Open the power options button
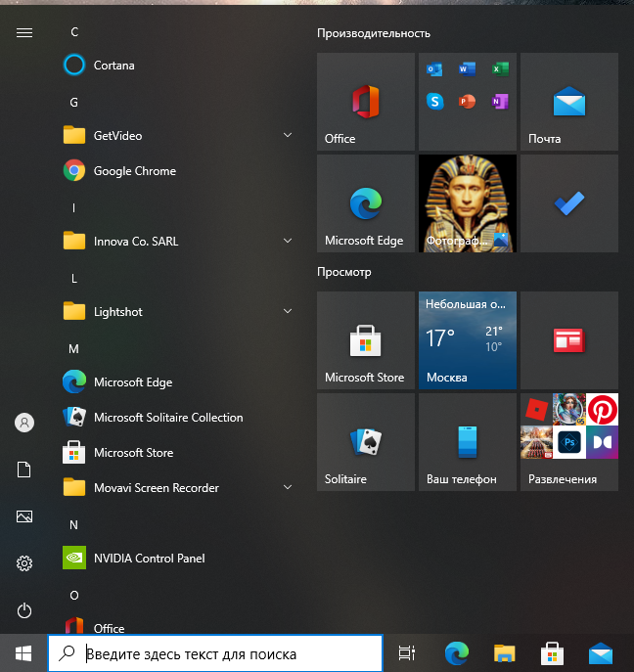This screenshot has height=672, width=634. click(x=24, y=610)
